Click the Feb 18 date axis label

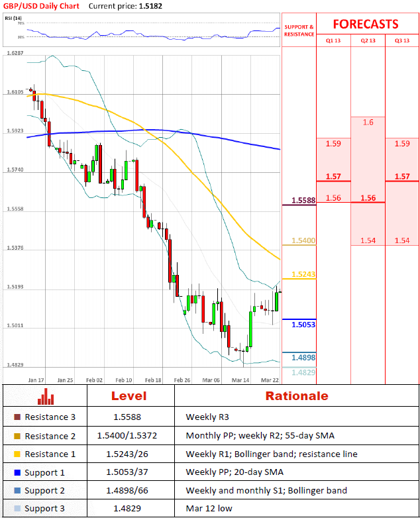pyautogui.click(x=153, y=380)
